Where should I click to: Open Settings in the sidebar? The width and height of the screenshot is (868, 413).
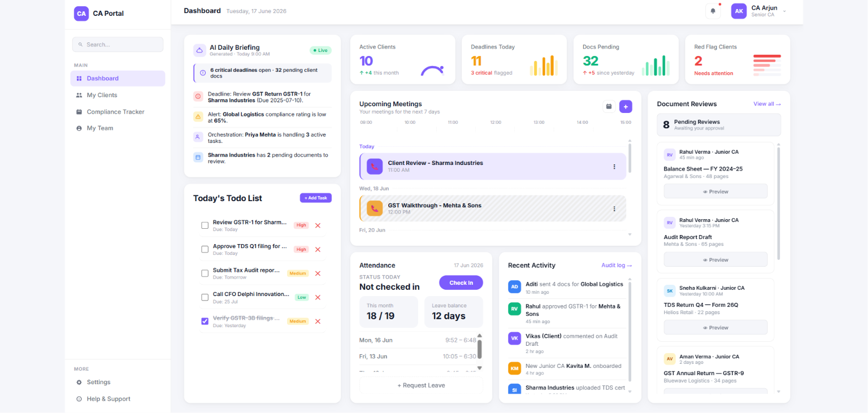[x=118, y=382]
